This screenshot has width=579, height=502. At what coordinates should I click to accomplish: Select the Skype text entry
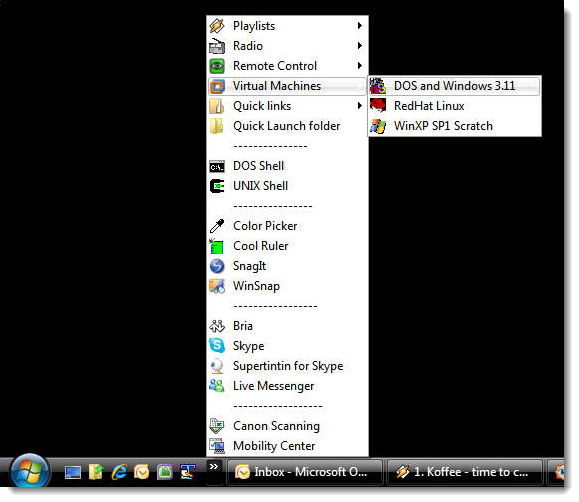pyautogui.click(x=249, y=346)
